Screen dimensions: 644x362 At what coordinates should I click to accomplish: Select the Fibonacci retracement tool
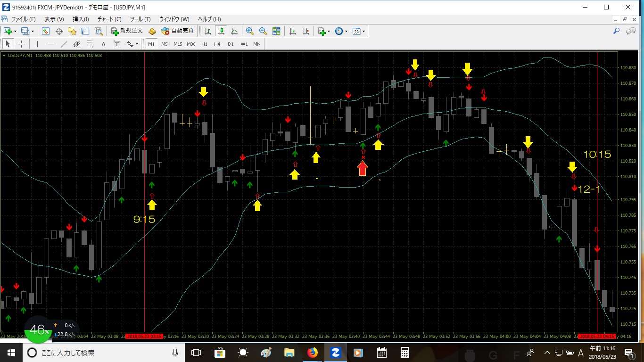click(91, 44)
